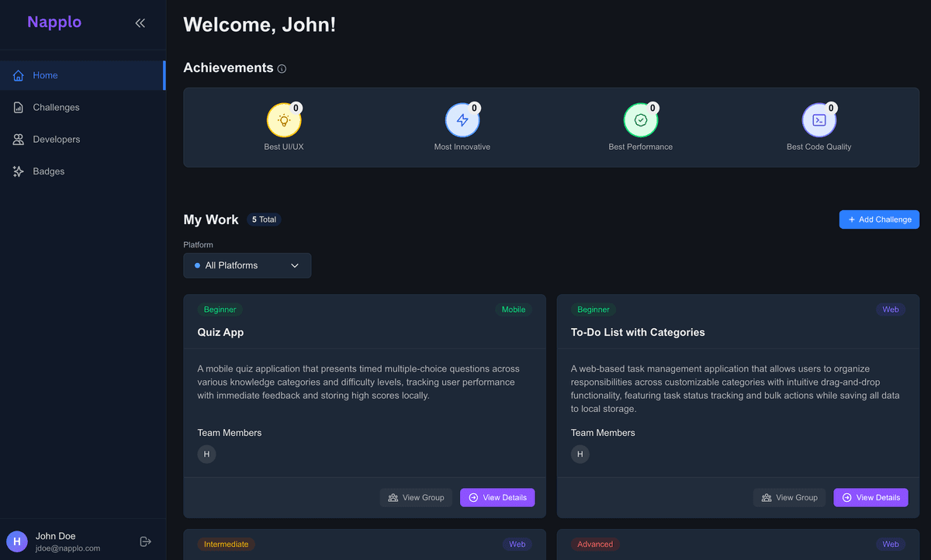Navigate to the Challenges page

click(x=56, y=107)
